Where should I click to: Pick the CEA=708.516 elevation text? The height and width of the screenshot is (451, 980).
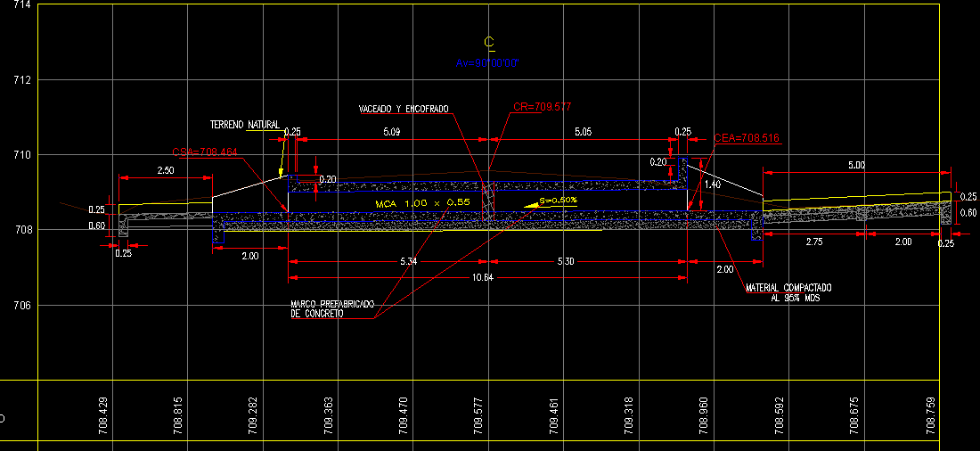coord(747,138)
